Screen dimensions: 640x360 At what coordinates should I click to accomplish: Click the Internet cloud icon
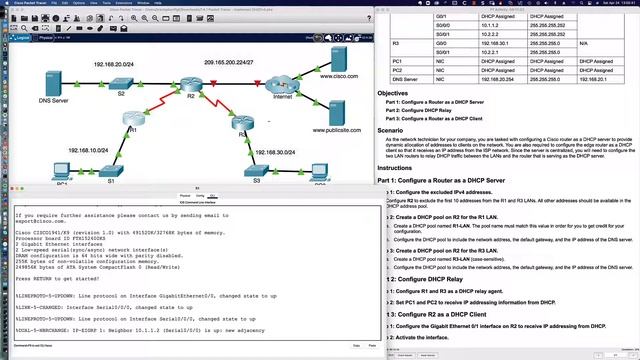click(282, 85)
